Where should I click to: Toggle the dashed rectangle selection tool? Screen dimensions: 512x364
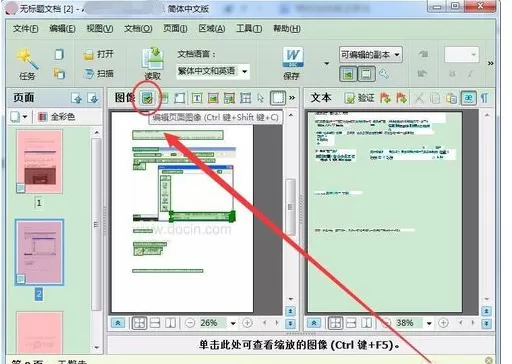pyautogui.click(x=278, y=98)
